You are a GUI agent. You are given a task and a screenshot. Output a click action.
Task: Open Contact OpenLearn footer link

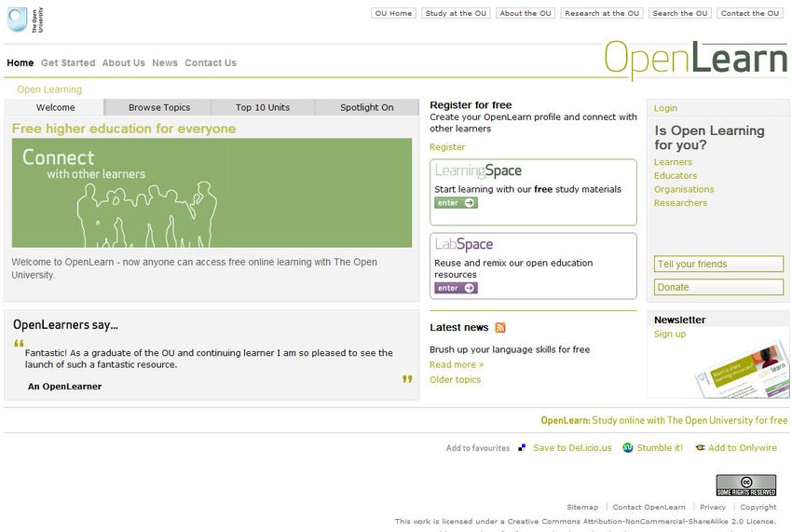click(649, 507)
